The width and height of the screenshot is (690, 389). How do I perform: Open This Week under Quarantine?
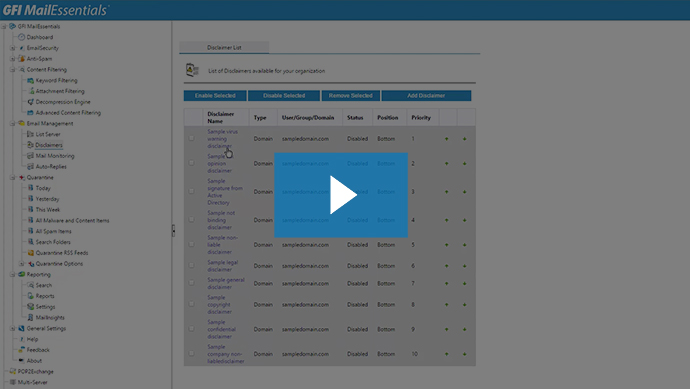pyautogui.click(x=48, y=209)
